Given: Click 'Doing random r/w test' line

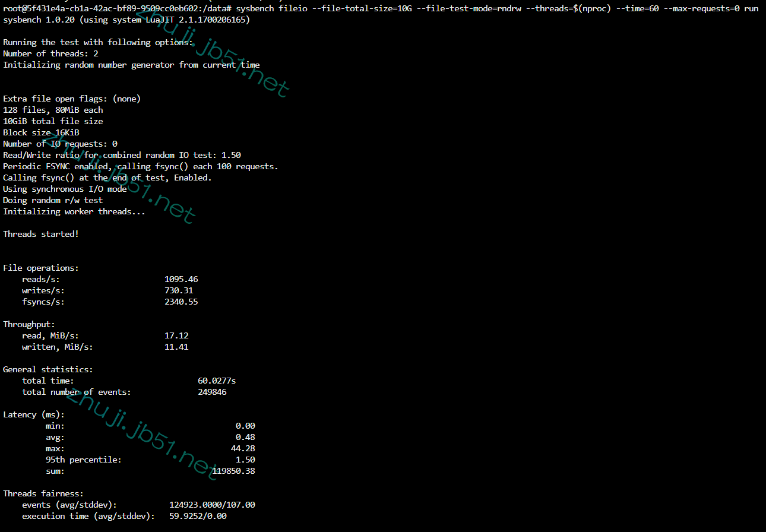Looking at the screenshot, I should [x=53, y=200].
